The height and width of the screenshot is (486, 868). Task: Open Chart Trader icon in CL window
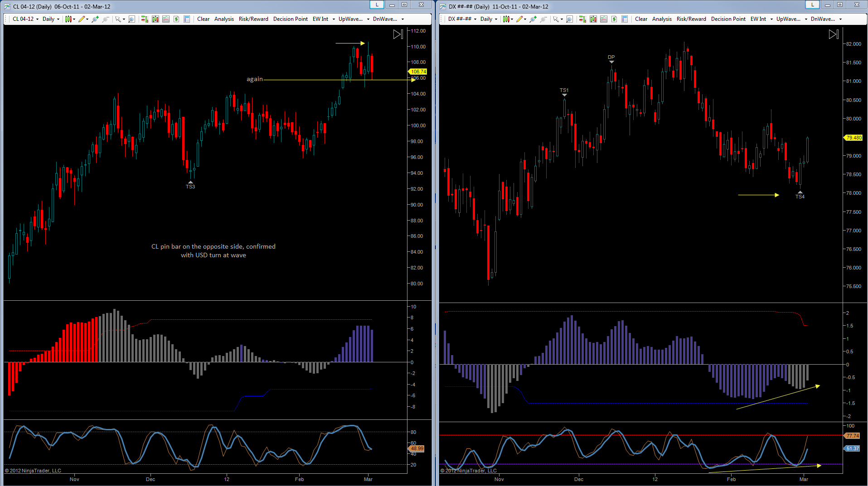click(x=145, y=19)
